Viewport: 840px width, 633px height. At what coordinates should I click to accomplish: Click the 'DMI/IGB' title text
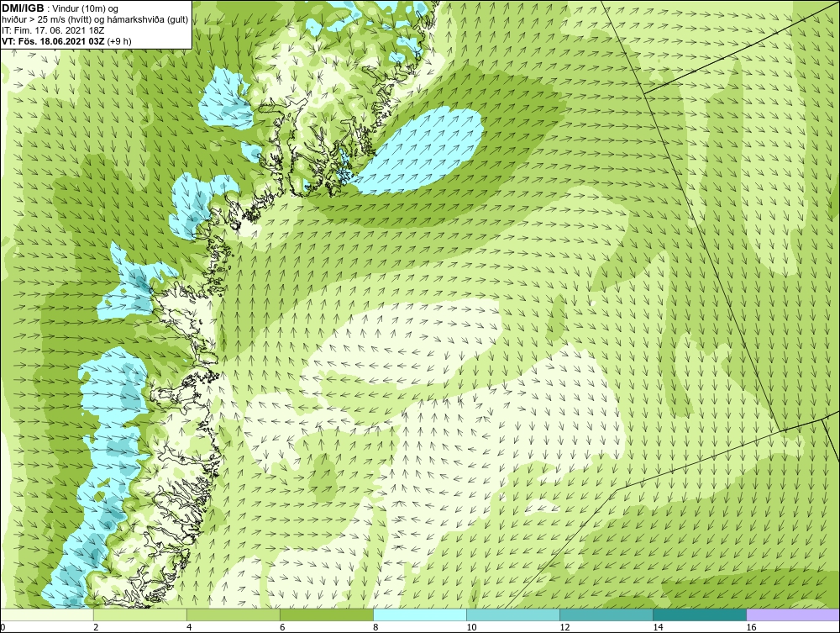pyautogui.click(x=23, y=8)
